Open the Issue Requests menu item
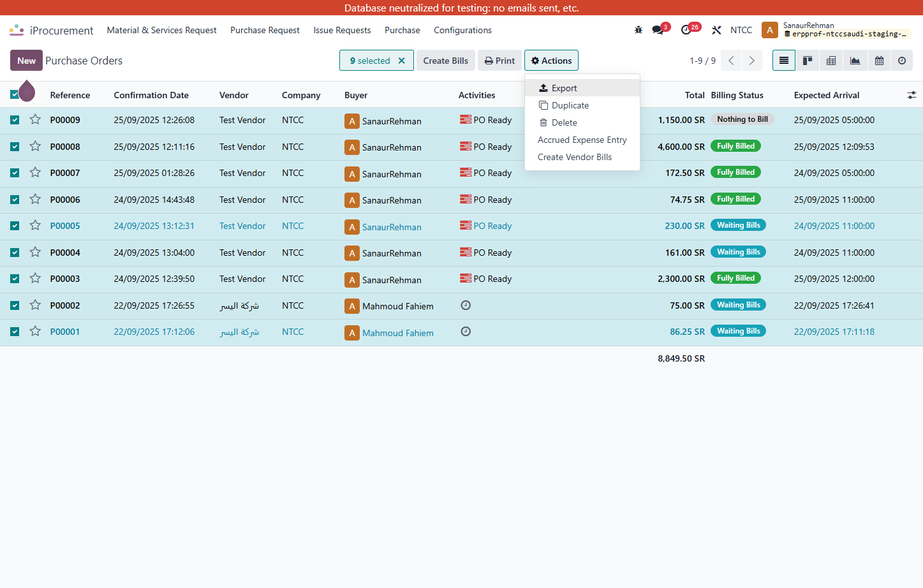Image resolution: width=923 pixels, height=588 pixels. [x=342, y=30]
